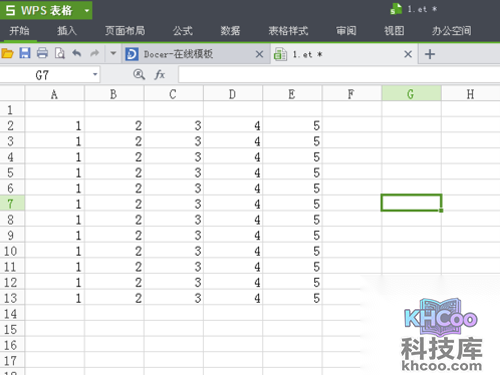Select column B header

click(114, 94)
